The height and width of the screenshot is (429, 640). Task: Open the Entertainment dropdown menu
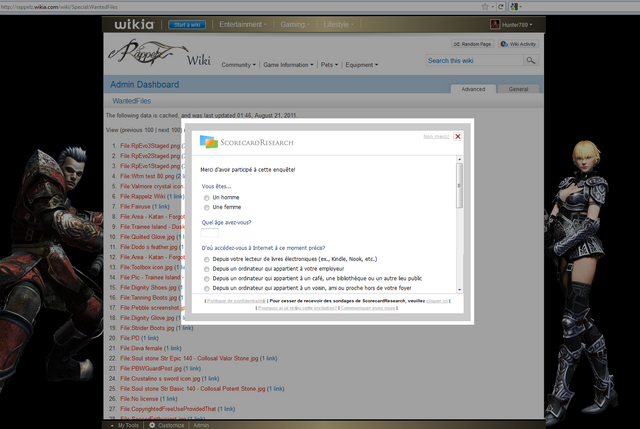[243, 24]
